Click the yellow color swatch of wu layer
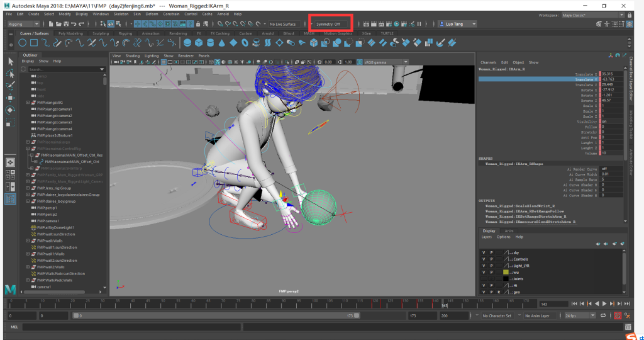This screenshot has height=340, width=644. click(x=506, y=273)
